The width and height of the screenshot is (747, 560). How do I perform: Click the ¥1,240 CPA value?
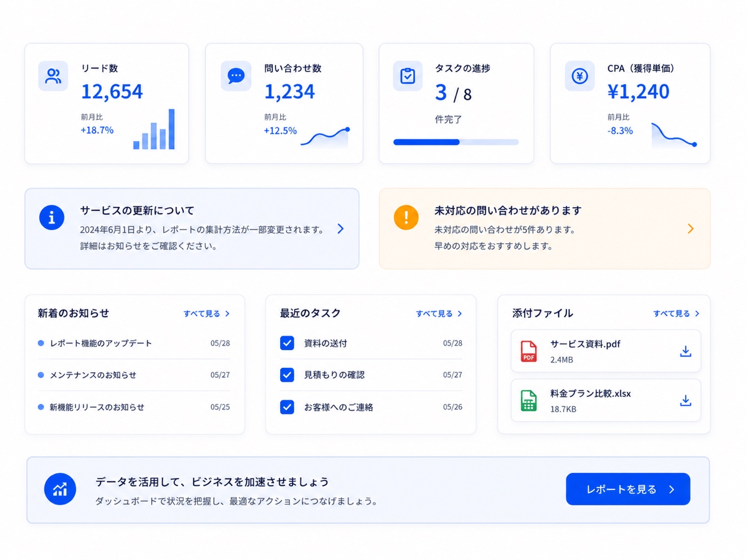point(638,91)
